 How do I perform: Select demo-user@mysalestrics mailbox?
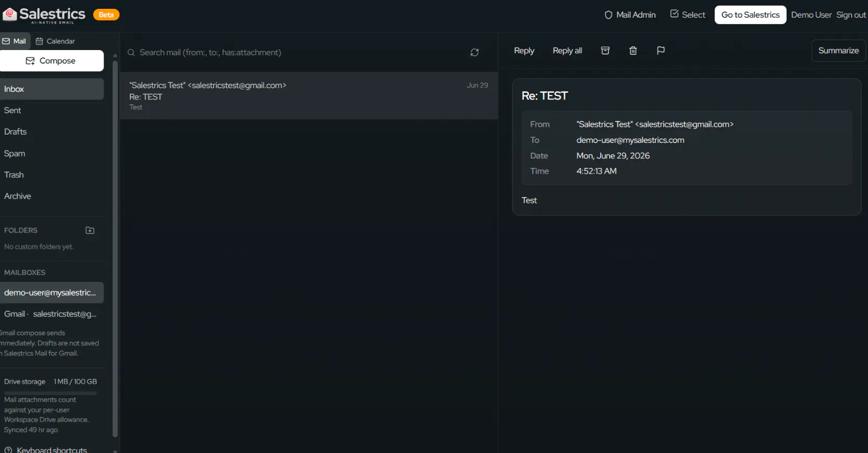click(x=52, y=292)
